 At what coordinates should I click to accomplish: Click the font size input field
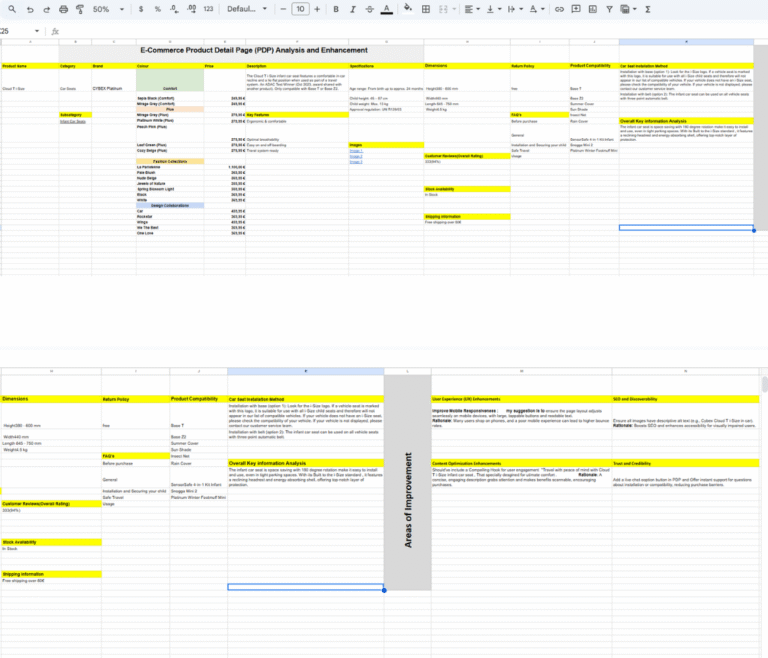(300, 9)
